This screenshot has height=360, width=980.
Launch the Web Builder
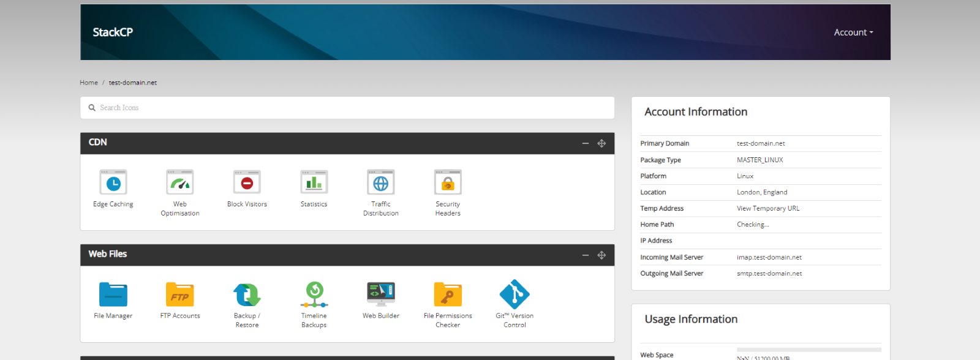click(x=380, y=294)
